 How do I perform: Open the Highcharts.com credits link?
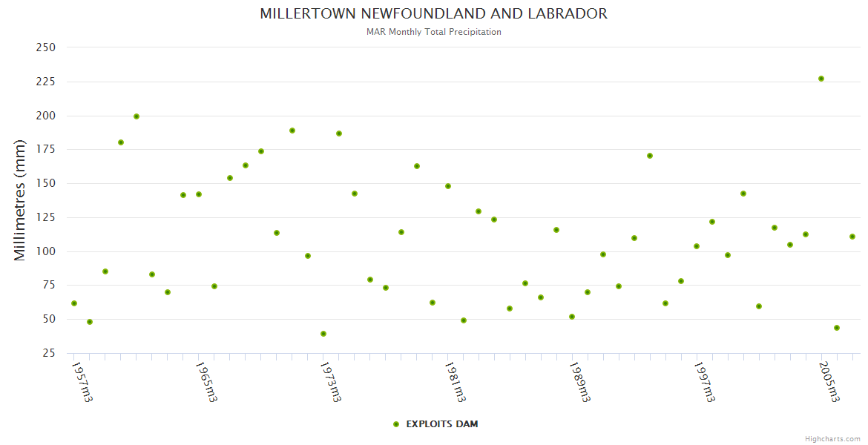point(832,438)
